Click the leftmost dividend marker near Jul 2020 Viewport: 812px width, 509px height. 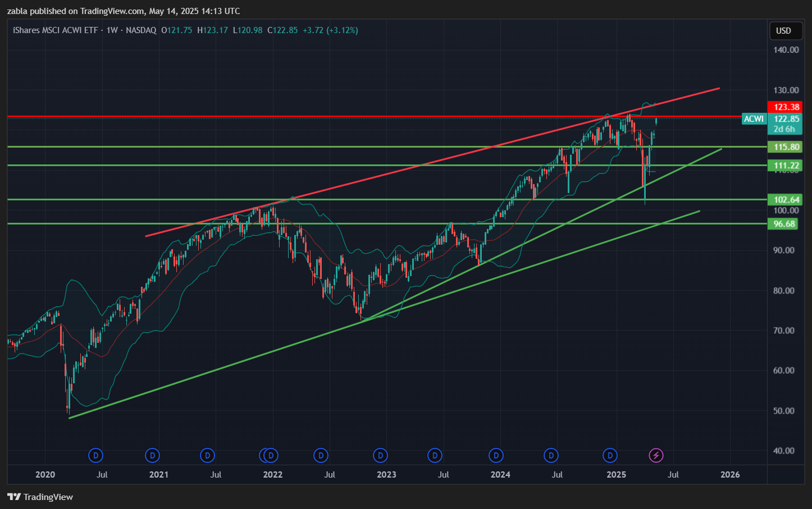[x=96, y=455]
